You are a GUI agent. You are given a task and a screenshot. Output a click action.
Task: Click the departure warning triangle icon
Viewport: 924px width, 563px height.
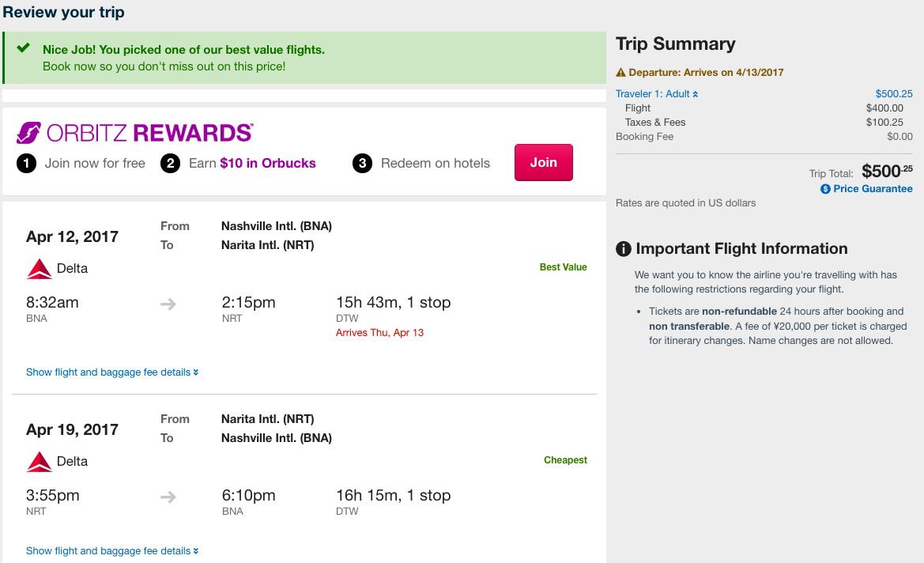(620, 73)
